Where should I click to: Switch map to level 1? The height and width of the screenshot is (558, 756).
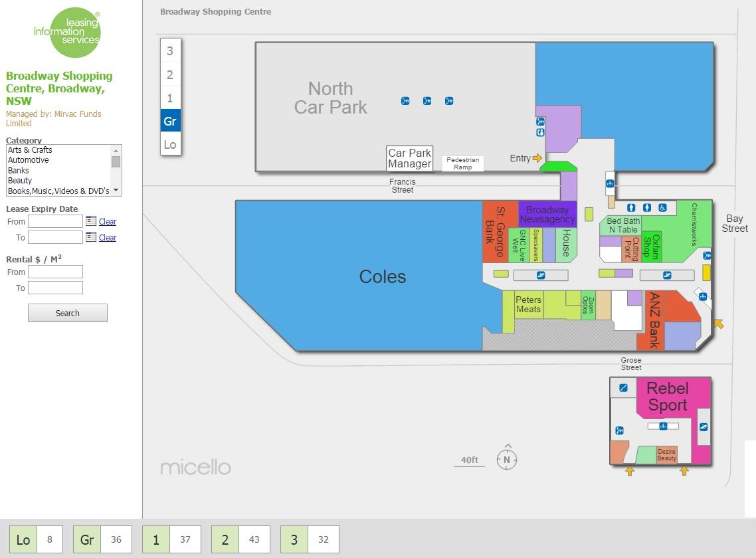click(x=170, y=98)
